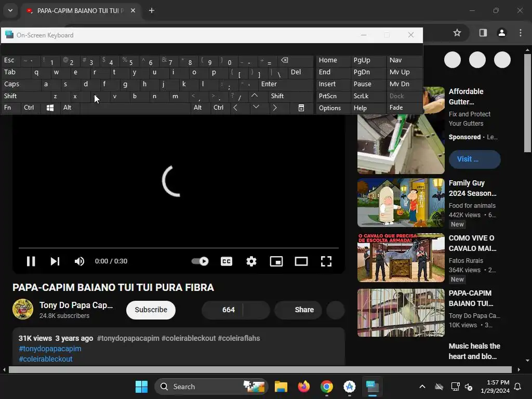Open Windows Start menu
532x399 pixels.
tap(141, 387)
